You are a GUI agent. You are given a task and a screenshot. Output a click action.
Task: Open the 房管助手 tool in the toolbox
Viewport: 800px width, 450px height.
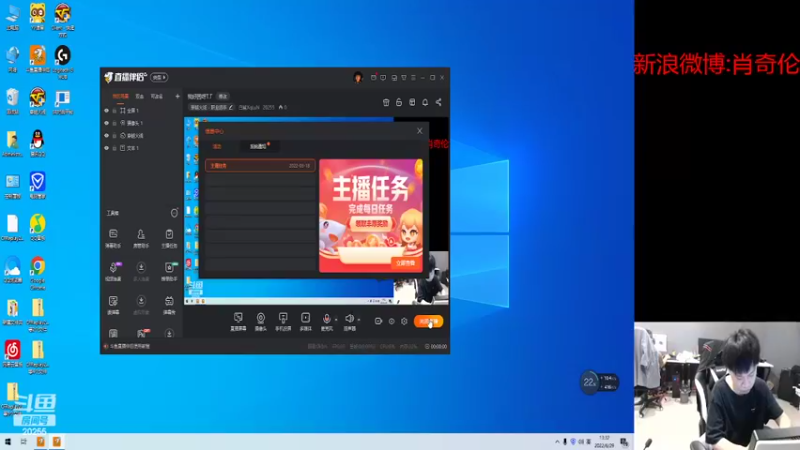pos(141,238)
